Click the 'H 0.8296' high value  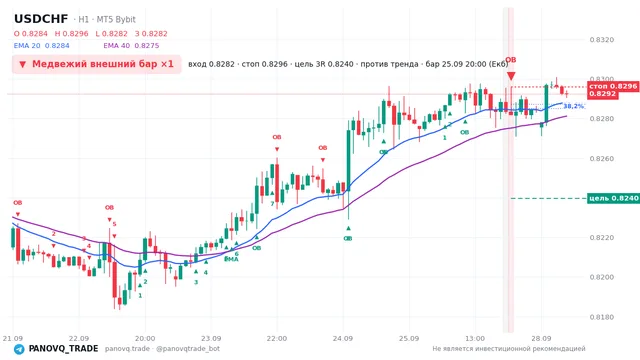click(71, 33)
